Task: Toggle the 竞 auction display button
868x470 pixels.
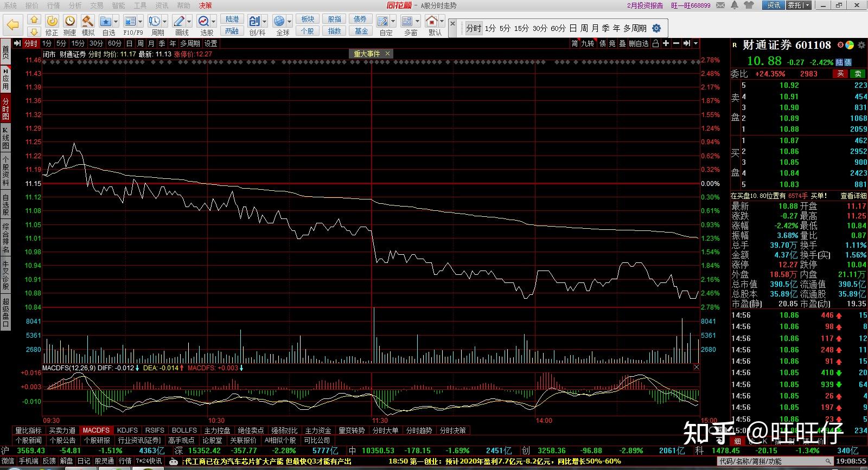Action: [612, 43]
